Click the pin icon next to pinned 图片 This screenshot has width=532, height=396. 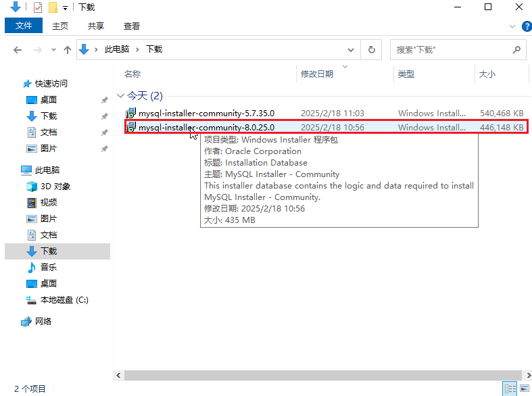coord(105,149)
